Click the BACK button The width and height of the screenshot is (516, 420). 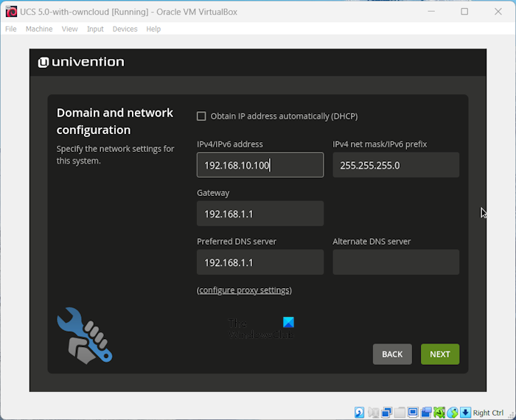click(392, 354)
